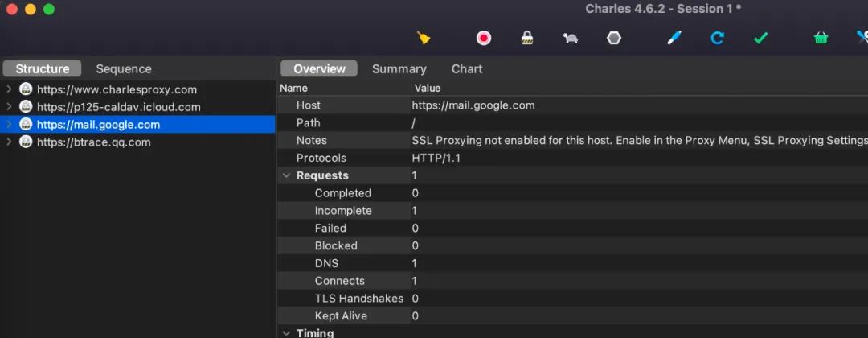Viewport: 868px width, 338px height.
Task: Select the Host row label
Action: 309,105
